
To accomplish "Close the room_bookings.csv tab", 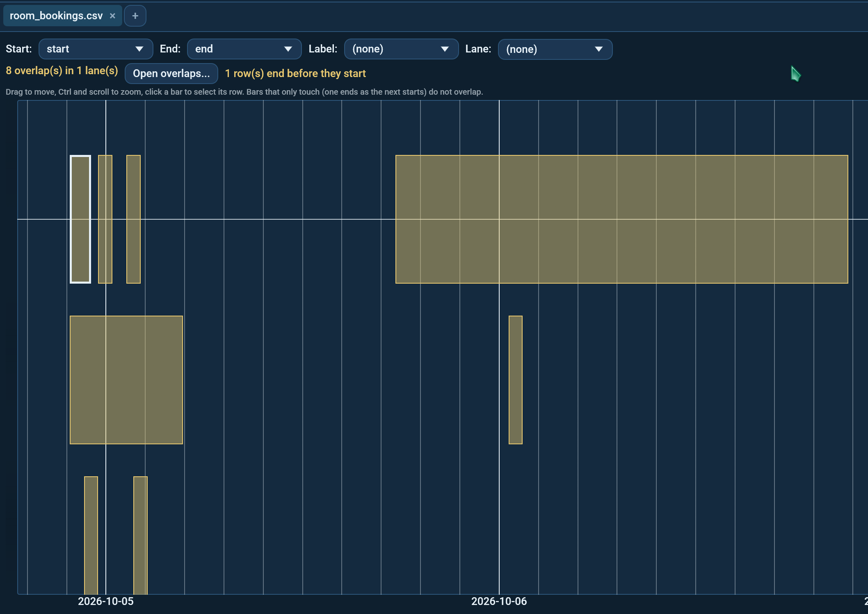I will (x=112, y=16).
